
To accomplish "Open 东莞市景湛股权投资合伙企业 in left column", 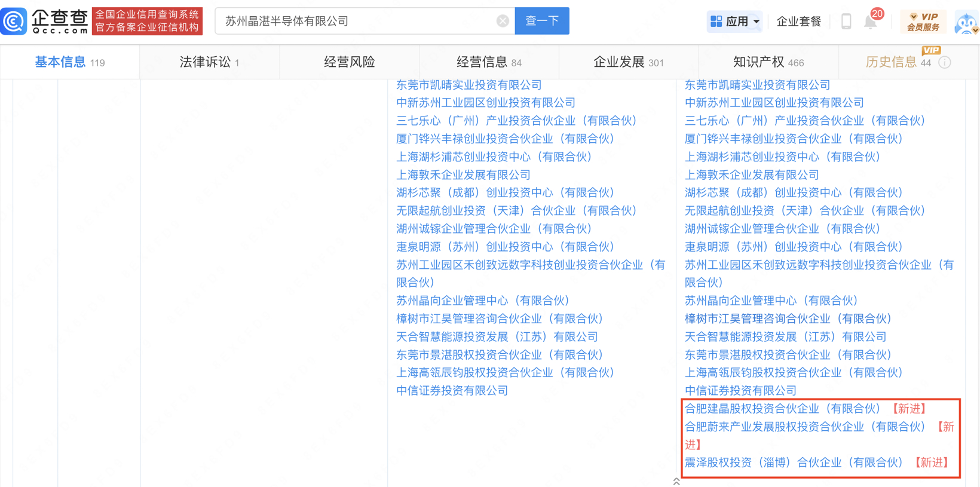I will pyautogui.click(x=500, y=354).
